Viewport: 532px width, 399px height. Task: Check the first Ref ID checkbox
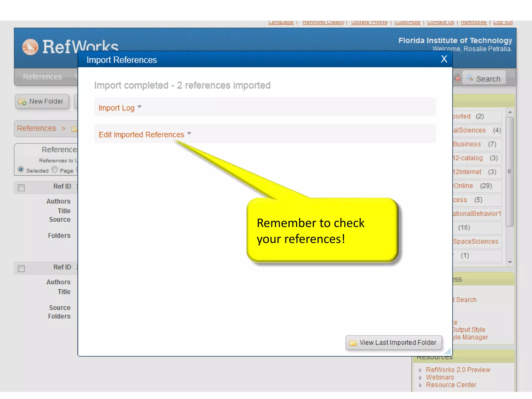(21, 188)
